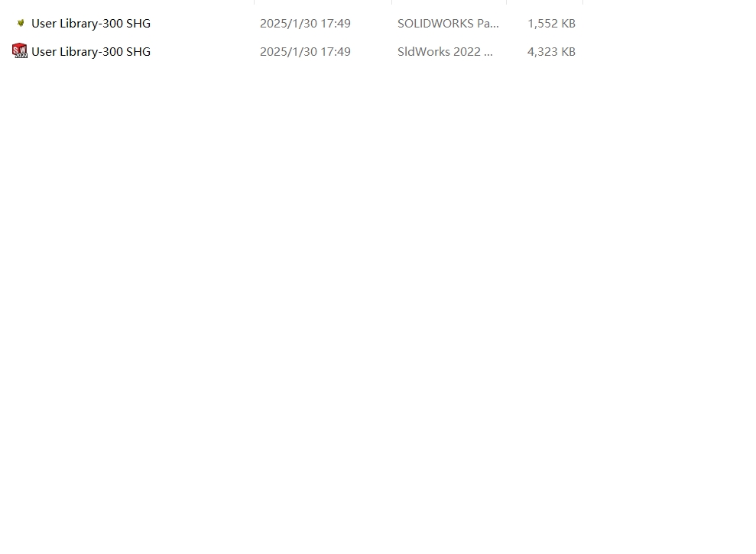Click the column divider between type and size
756x554 pixels.
point(506,2)
